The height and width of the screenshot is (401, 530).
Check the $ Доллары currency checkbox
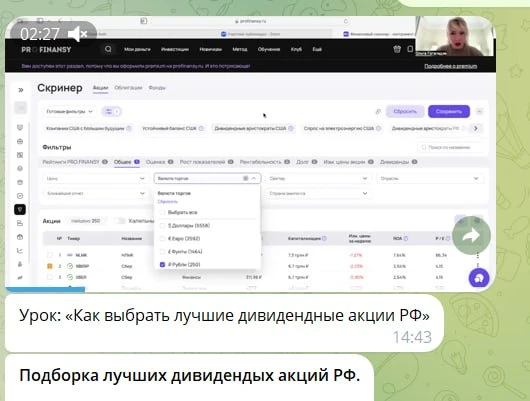162,226
